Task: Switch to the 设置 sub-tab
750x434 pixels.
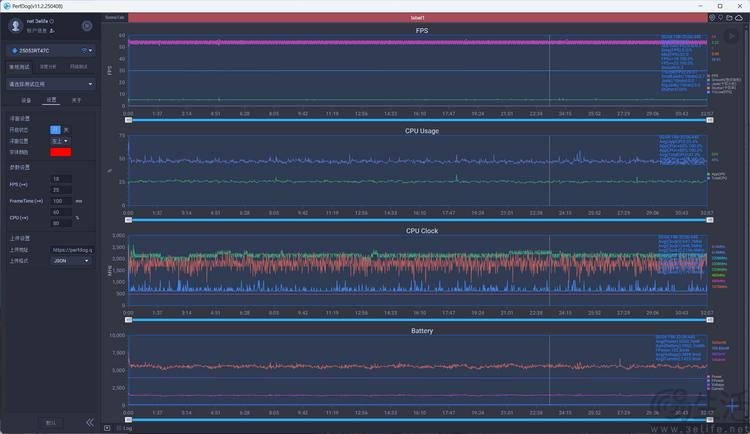Action: [x=51, y=100]
